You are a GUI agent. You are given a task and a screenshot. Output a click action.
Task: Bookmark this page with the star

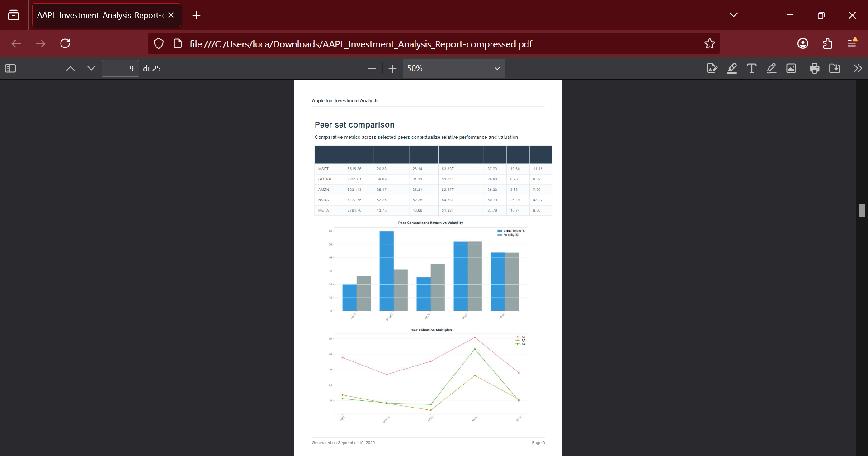(709, 43)
